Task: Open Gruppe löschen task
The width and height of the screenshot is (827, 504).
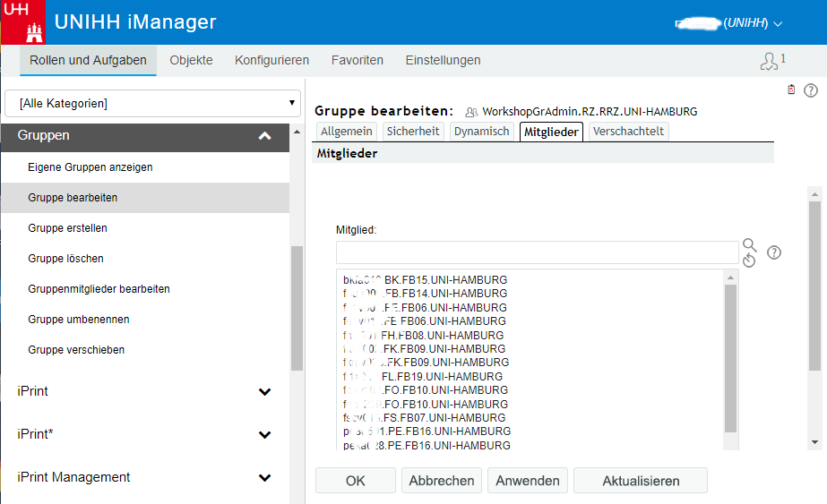Action: [x=145, y=259]
